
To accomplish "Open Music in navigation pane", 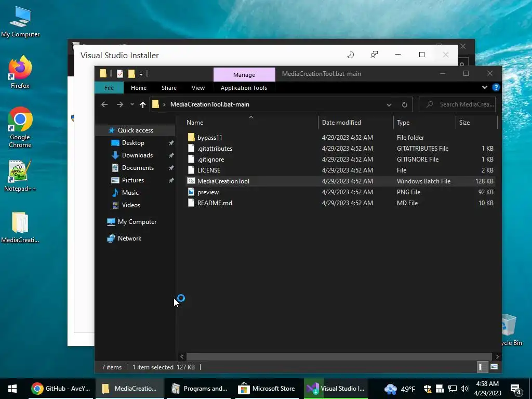I will [130, 193].
